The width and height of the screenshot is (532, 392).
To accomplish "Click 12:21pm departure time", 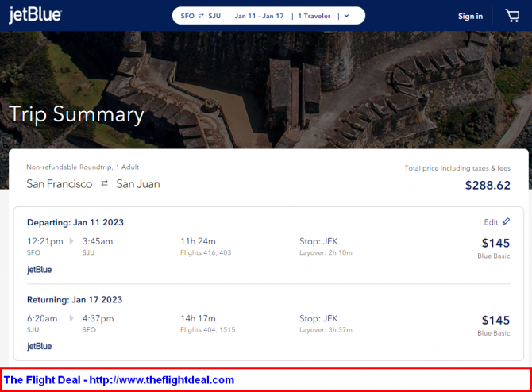I will (x=45, y=241).
